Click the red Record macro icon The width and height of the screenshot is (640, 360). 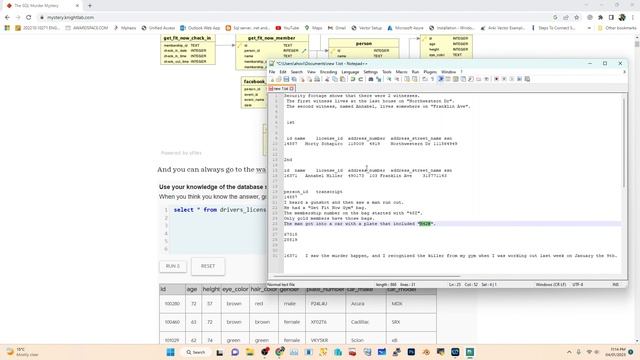496,79
